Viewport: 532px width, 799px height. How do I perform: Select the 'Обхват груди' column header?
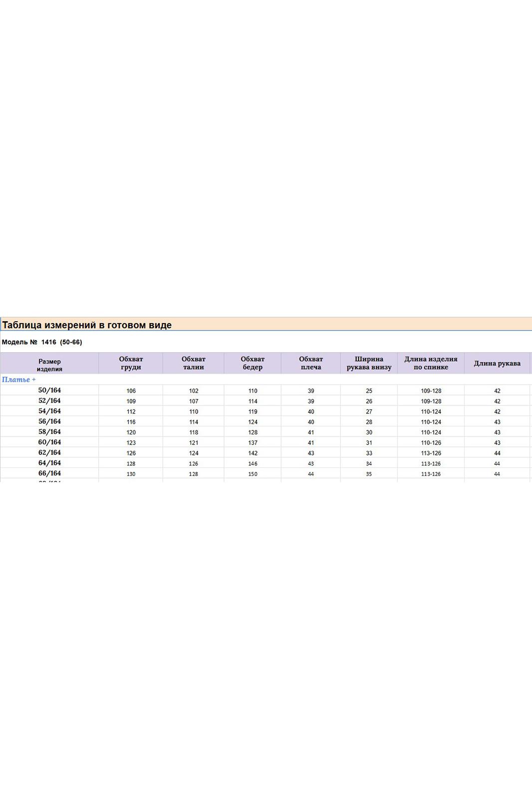pyautogui.click(x=131, y=363)
